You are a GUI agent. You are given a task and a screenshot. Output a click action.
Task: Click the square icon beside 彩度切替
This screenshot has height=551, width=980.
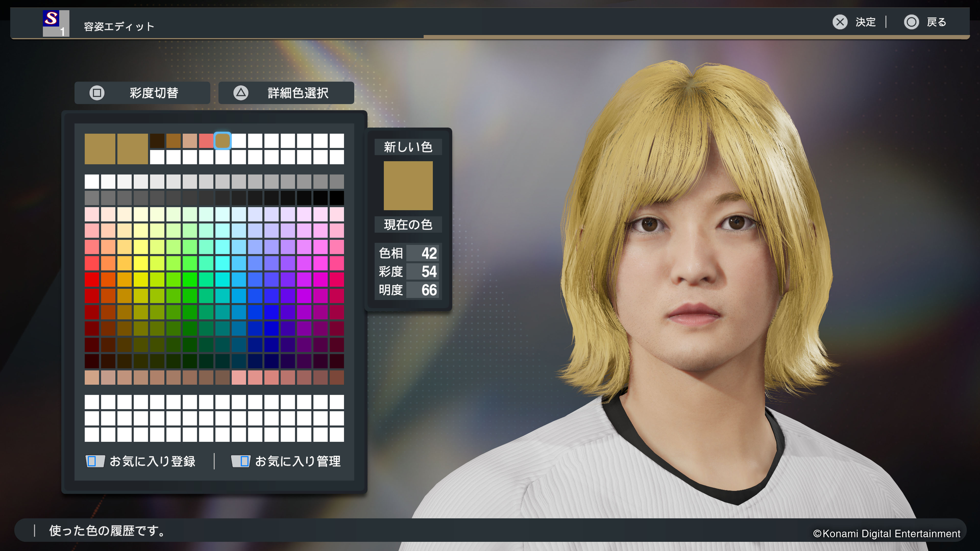tap(97, 93)
